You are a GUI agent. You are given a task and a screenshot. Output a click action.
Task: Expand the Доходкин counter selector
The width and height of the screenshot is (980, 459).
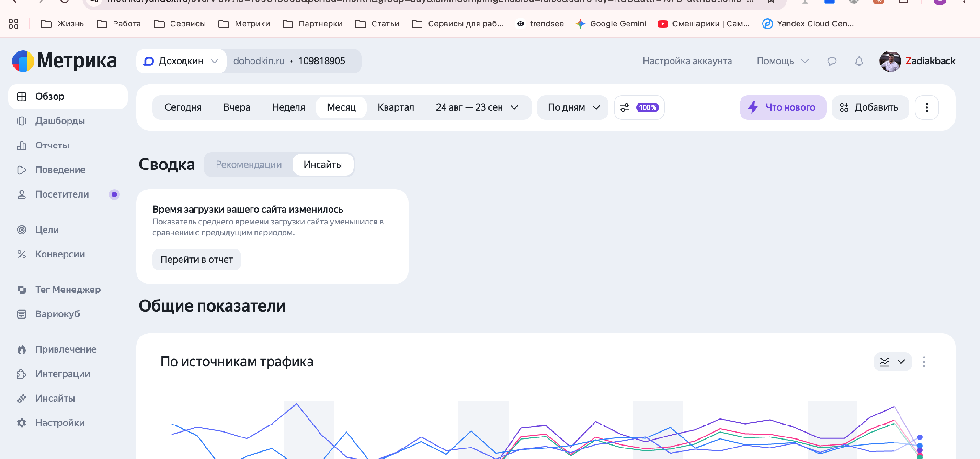[x=181, y=61]
